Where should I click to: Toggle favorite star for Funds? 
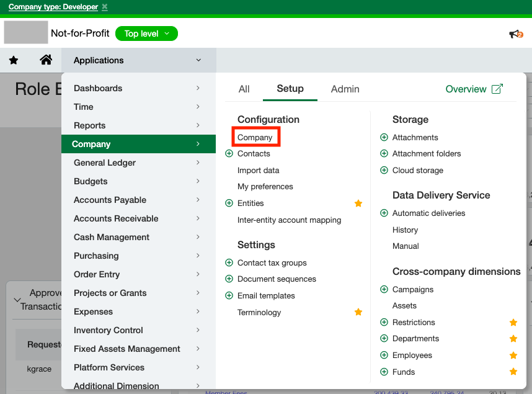pos(513,372)
